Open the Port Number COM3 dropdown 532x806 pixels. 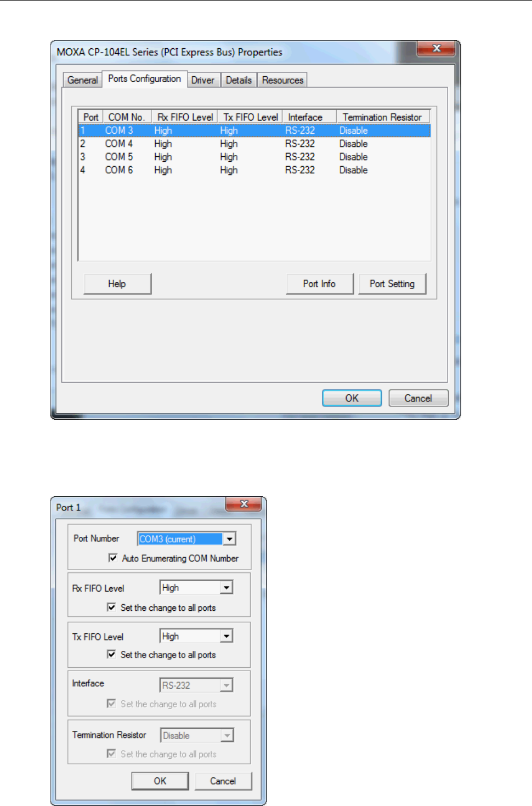(230, 539)
